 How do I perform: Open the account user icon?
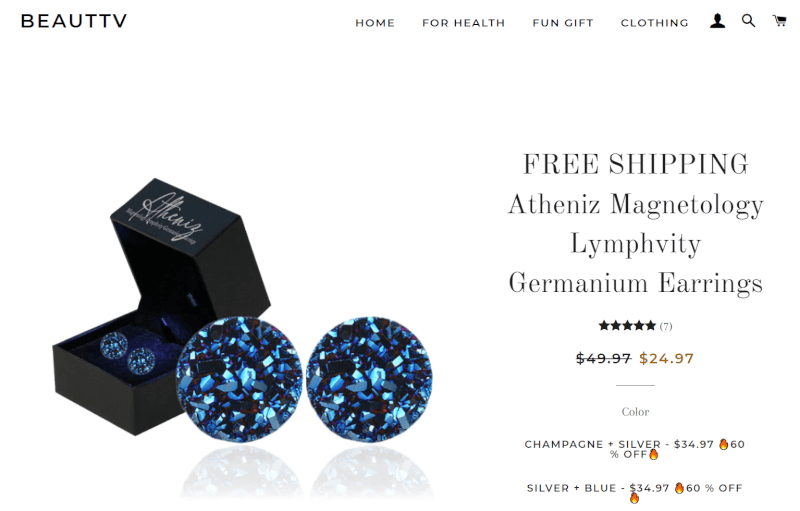717,21
